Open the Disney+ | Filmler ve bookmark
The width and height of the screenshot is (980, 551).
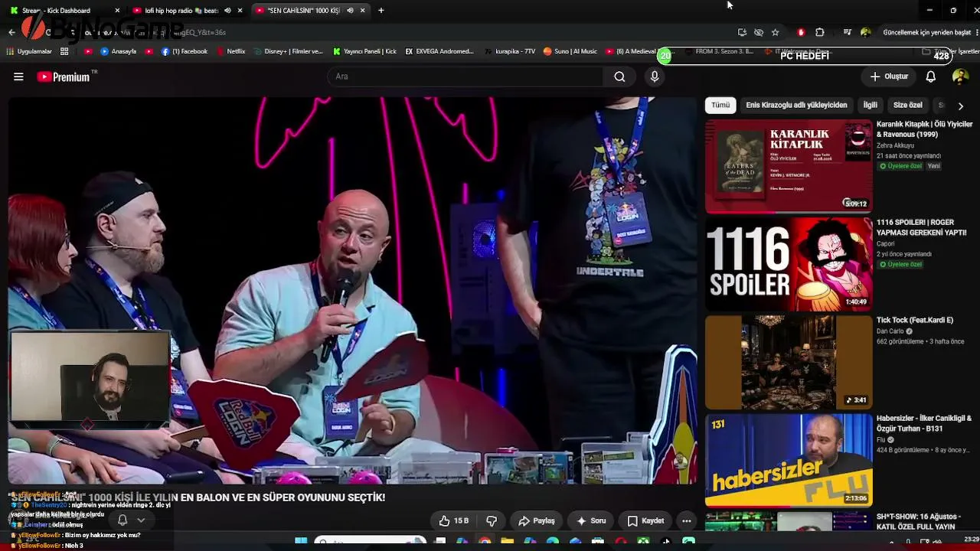pos(288,51)
